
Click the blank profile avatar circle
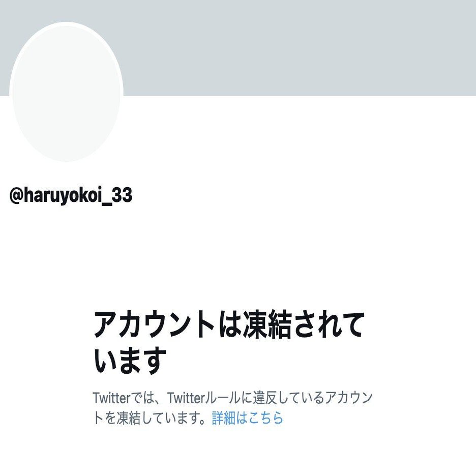(66, 92)
